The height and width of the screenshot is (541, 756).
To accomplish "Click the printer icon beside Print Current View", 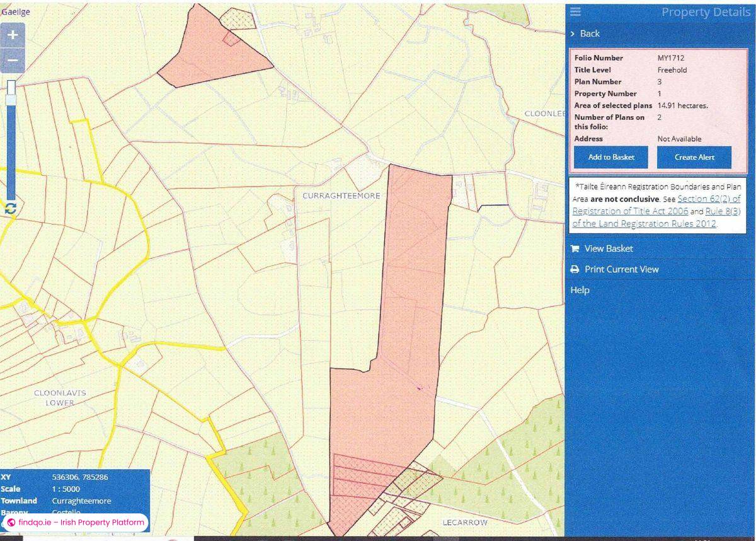I will (x=574, y=269).
